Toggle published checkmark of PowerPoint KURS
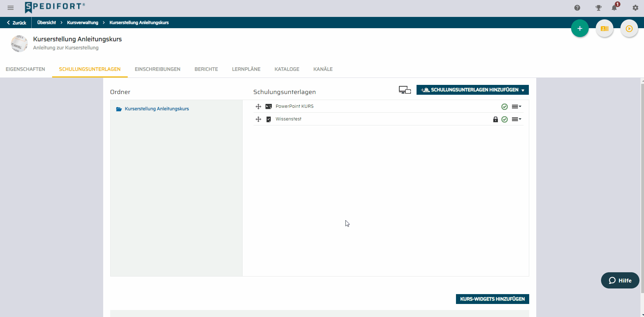 click(x=505, y=107)
